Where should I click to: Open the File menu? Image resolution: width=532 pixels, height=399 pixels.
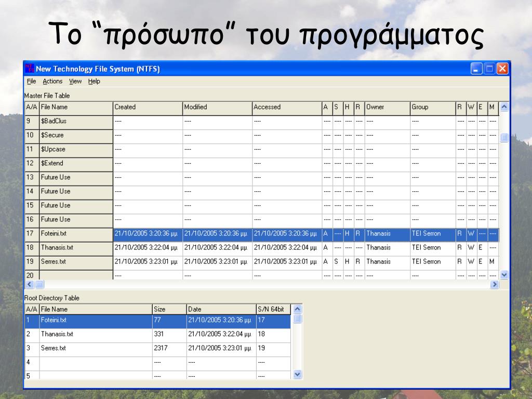(31, 82)
